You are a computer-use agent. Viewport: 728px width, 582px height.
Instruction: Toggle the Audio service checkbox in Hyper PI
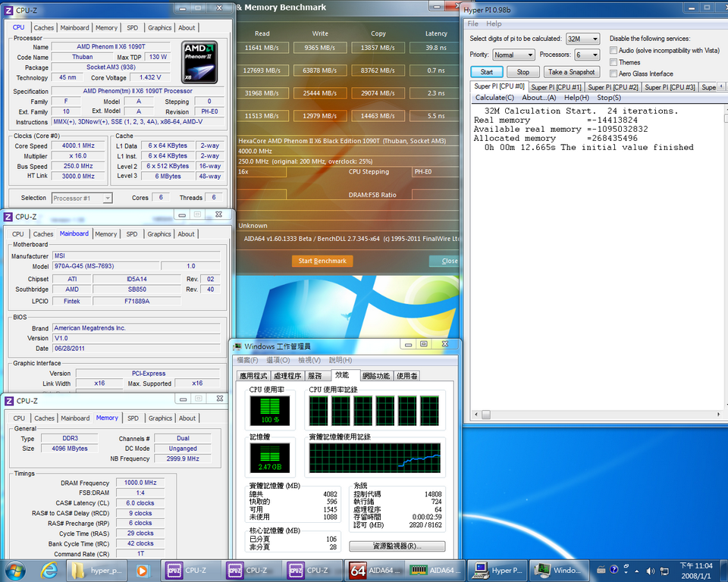click(613, 50)
